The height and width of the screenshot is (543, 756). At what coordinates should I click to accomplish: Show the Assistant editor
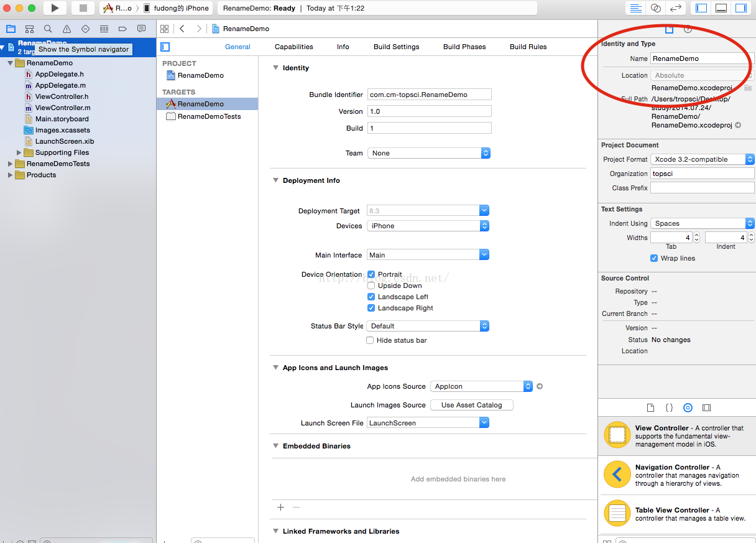(x=655, y=8)
